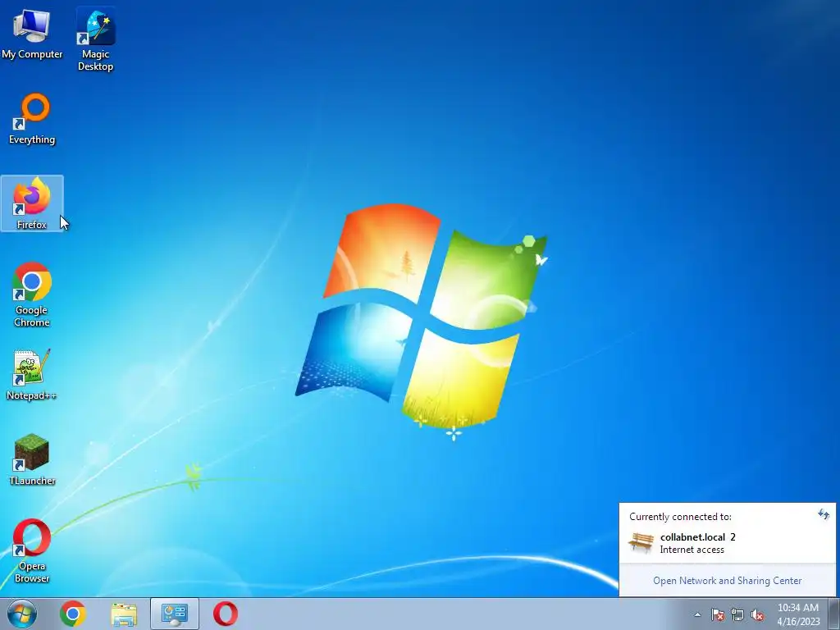Click the network refresh arrows icon

click(824, 515)
